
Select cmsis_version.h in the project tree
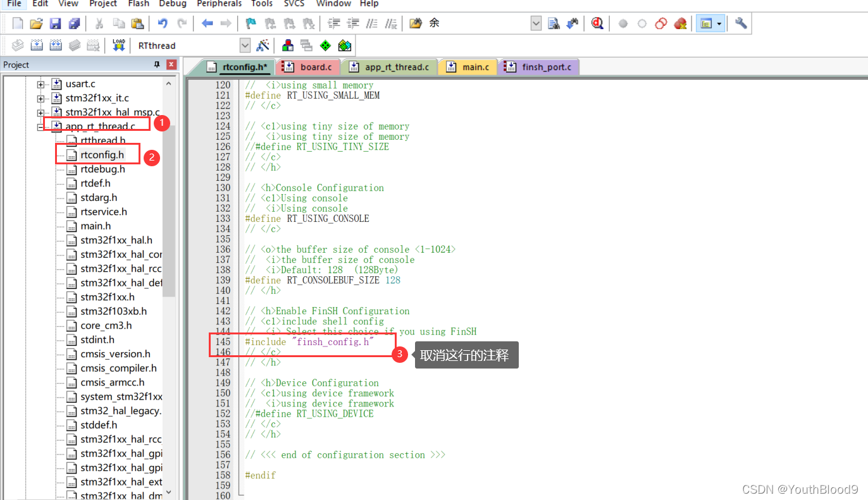click(x=115, y=354)
